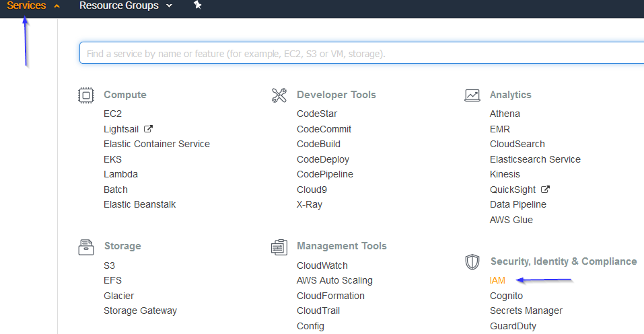Click the Developer Tools wrench icon
The width and height of the screenshot is (644, 334).
279,95
